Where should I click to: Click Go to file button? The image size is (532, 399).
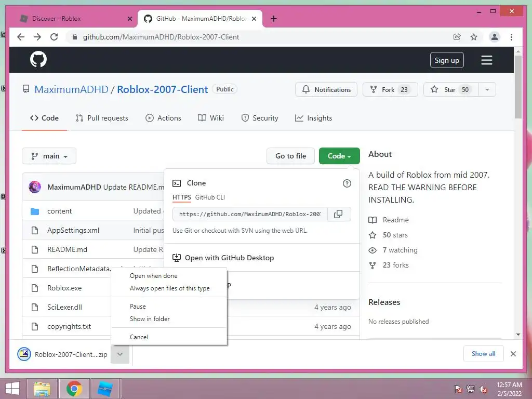click(290, 156)
